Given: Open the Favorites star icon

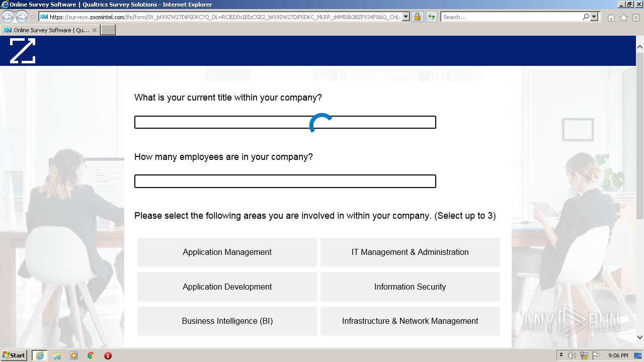Looking at the screenshot, I should click(x=623, y=18).
